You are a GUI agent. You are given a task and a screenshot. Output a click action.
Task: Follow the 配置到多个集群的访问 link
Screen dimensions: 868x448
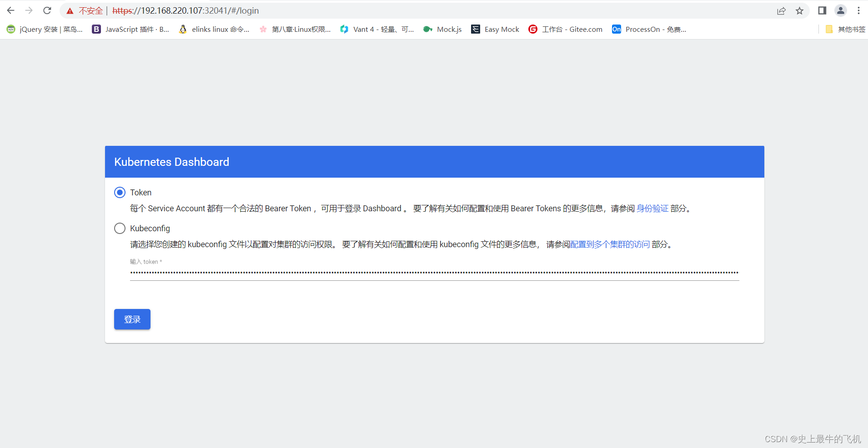(x=610, y=244)
